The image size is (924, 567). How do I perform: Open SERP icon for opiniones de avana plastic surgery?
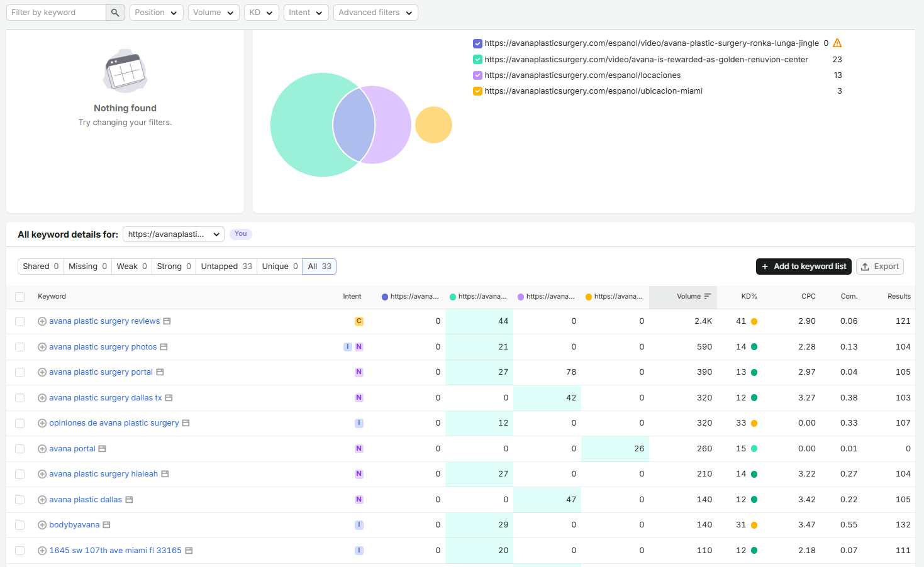click(186, 423)
